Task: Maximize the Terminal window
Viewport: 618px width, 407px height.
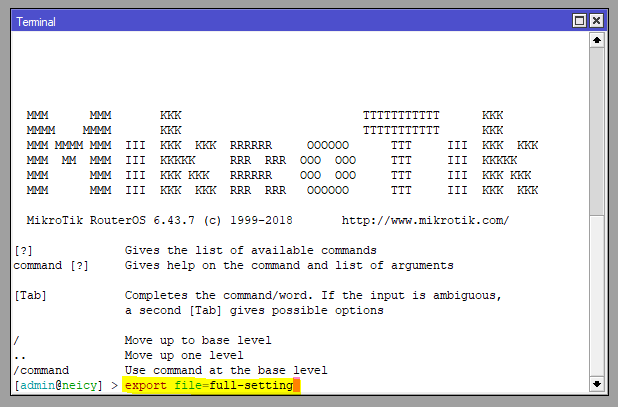Action: pyautogui.click(x=579, y=20)
